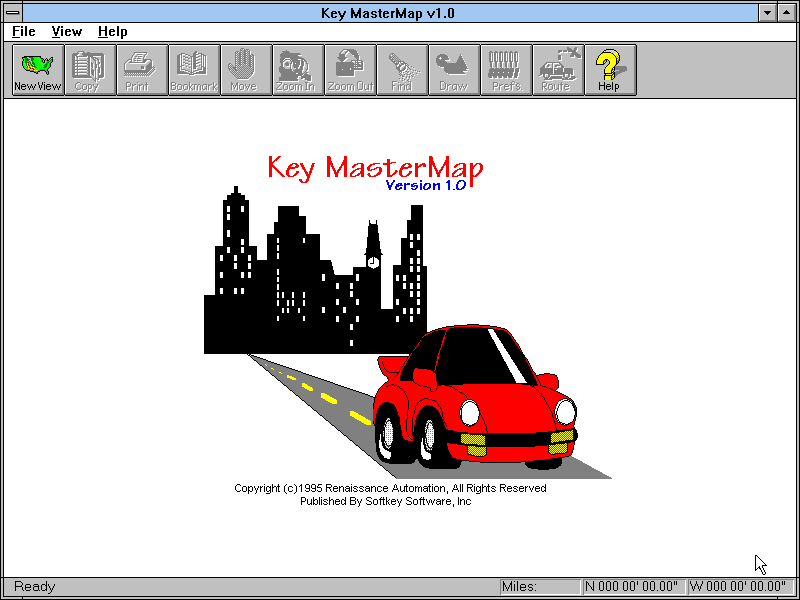Click the New View toolbar icon
The width and height of the screenshot is (800, 600).
click(38, 70)
